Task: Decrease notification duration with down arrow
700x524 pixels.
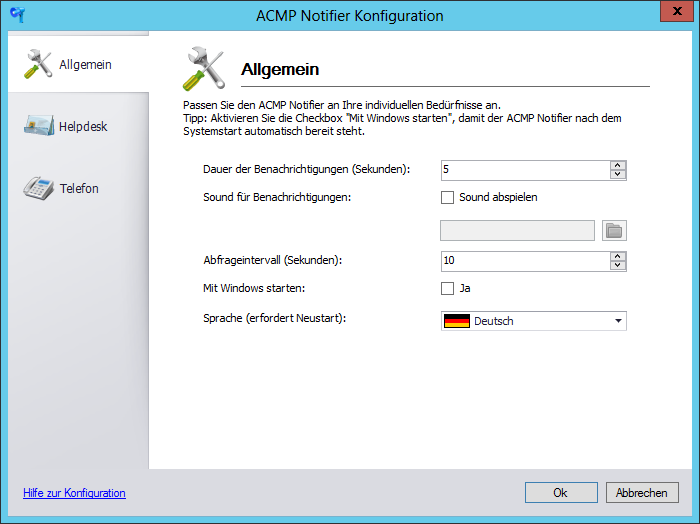Action: click(x=618, y=175)
